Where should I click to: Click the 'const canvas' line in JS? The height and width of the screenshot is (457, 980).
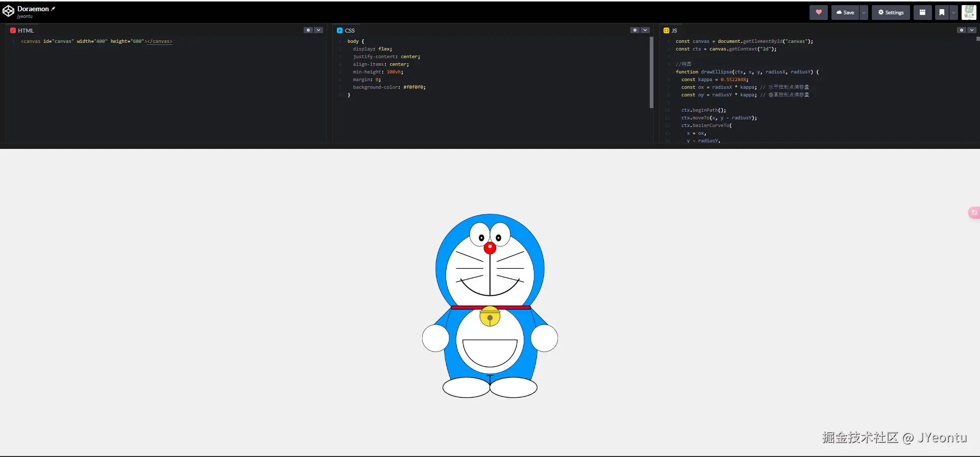[x=745, y=41]
